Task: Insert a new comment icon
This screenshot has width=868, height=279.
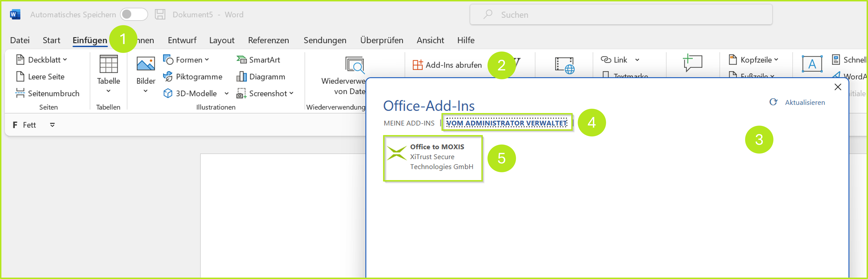Action: coord(692,63)
